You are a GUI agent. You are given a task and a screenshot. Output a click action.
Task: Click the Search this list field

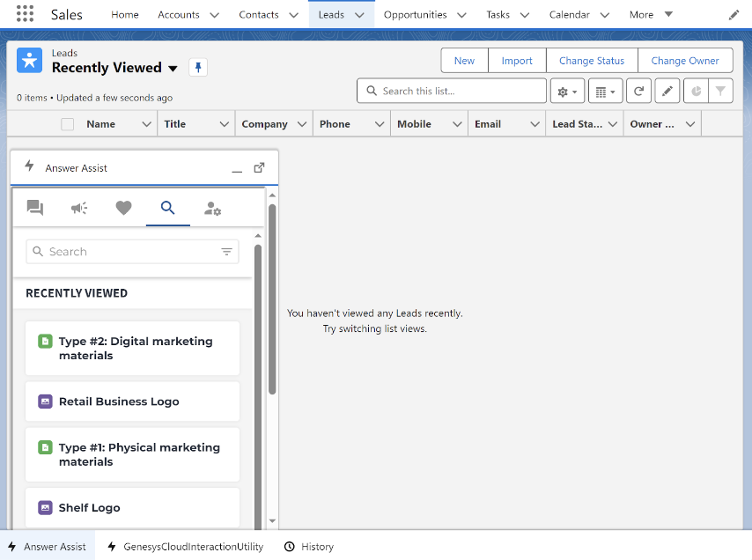pyautogui.click(x=452, y=91)
